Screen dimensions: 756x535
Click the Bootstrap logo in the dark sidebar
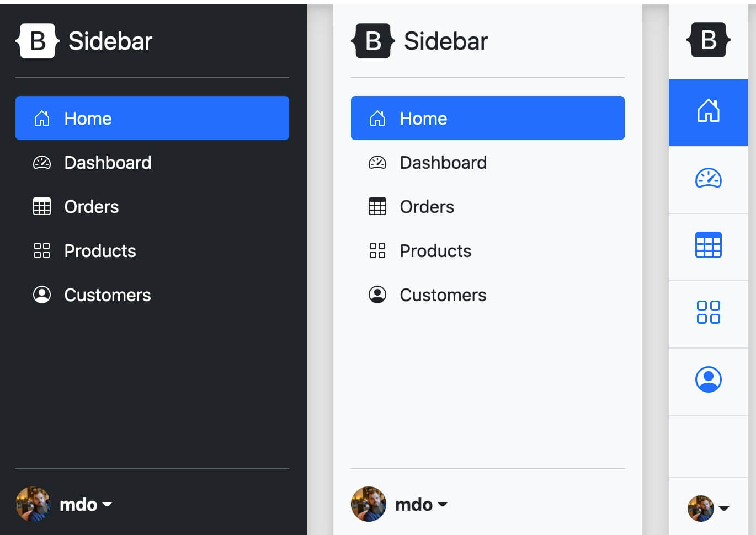click(x=38, y=41)
